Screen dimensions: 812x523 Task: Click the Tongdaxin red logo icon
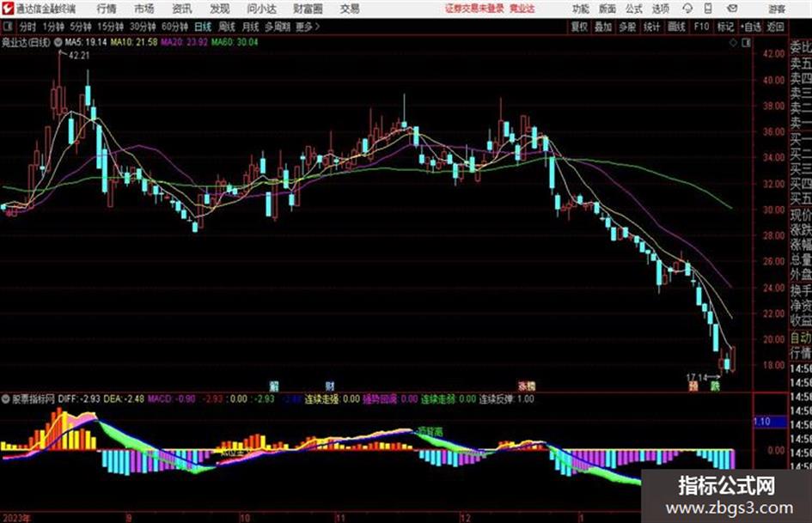click(x=8, y=9)
